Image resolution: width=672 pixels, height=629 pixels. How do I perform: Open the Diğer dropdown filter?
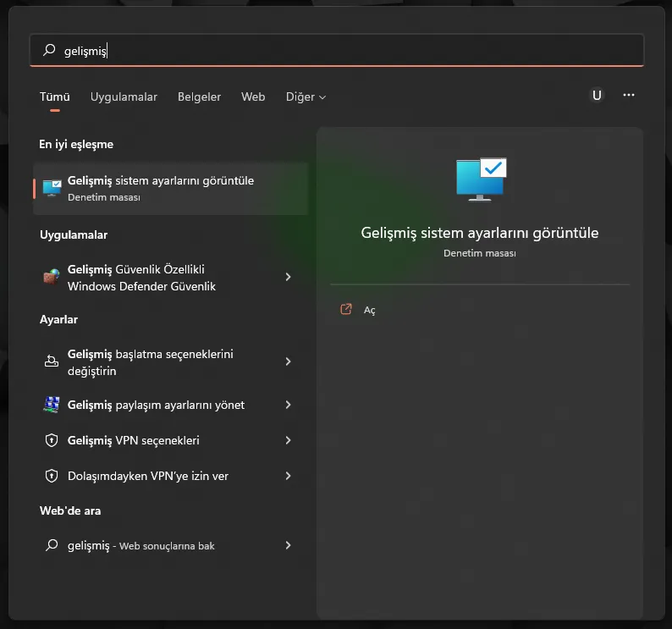(x=306, y=97)
